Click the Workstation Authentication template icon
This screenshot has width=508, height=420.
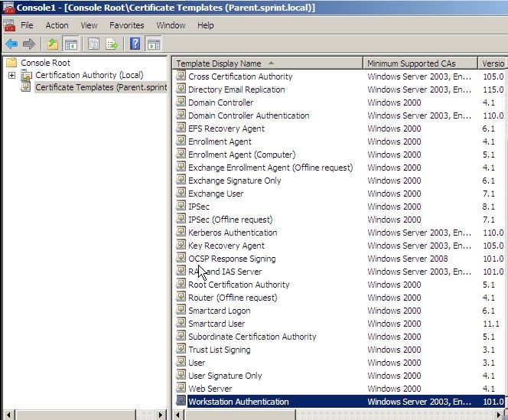(181, 401)
